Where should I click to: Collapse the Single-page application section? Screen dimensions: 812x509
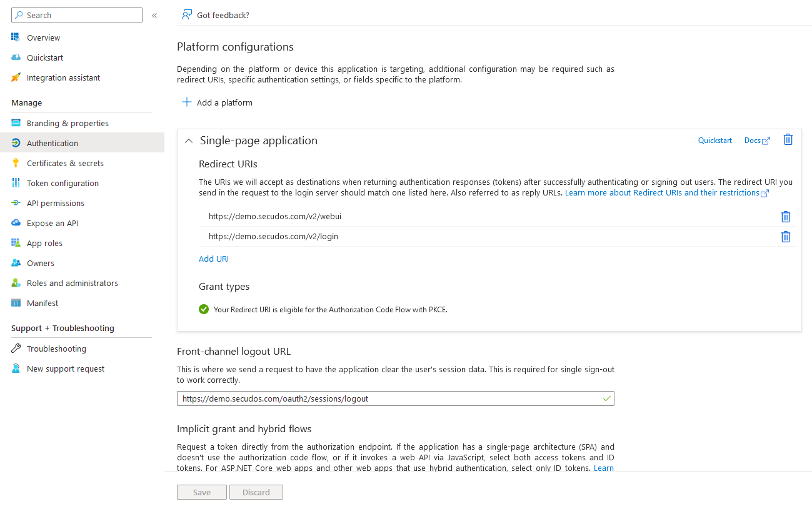tap(189, 141)
